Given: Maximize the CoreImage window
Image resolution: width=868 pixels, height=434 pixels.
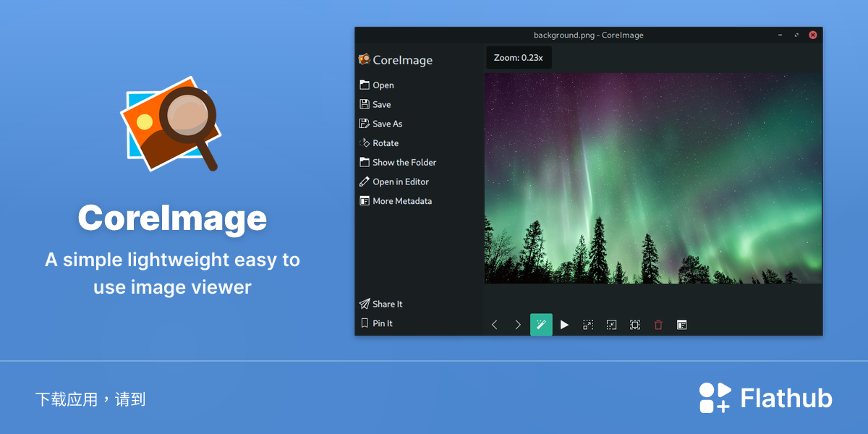Looking at the screenshot, I should coord(796,35).
